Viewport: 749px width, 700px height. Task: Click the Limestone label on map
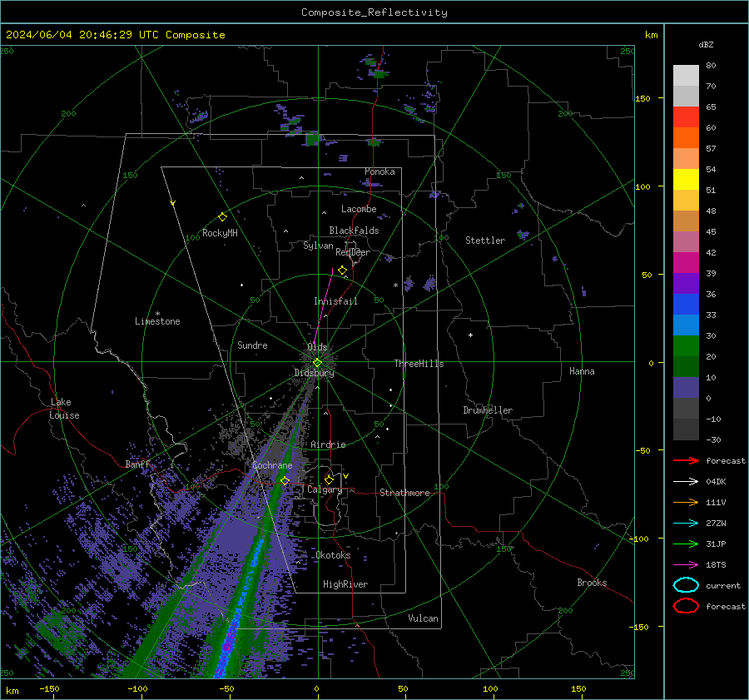157,321
